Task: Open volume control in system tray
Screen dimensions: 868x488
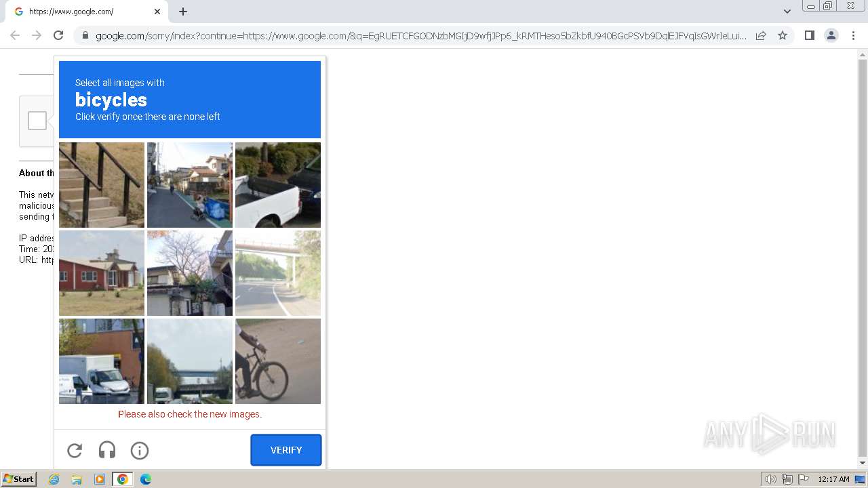Action: (x=771, y=479)
